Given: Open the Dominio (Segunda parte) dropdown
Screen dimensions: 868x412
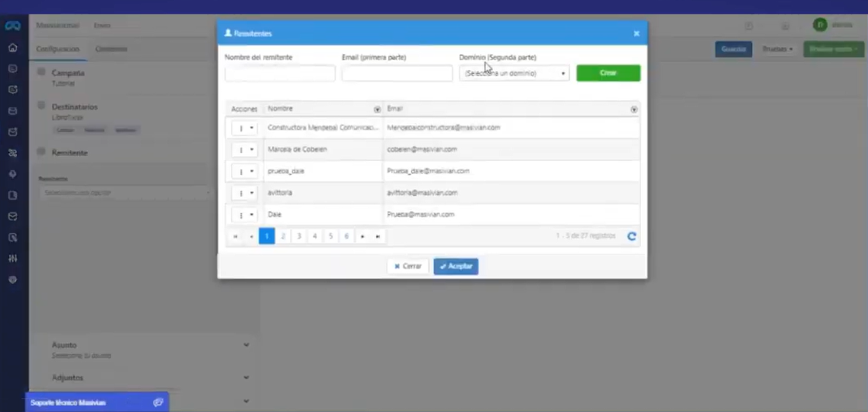Looking at the screenshot, I should coord(514,73).
